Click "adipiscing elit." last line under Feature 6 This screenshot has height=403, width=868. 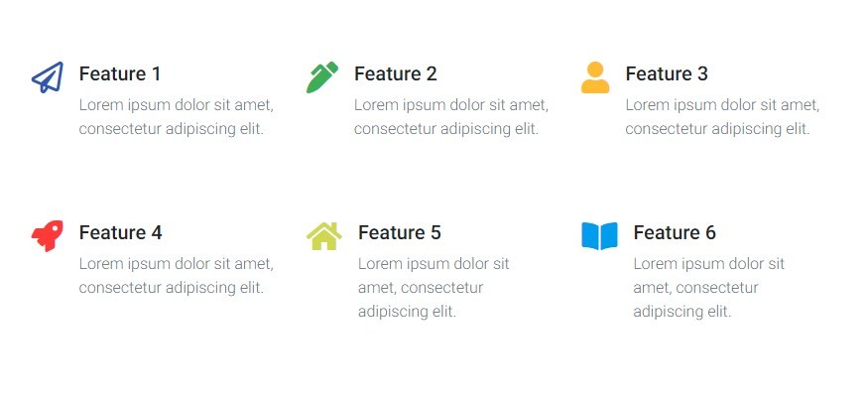coord(682,311)
